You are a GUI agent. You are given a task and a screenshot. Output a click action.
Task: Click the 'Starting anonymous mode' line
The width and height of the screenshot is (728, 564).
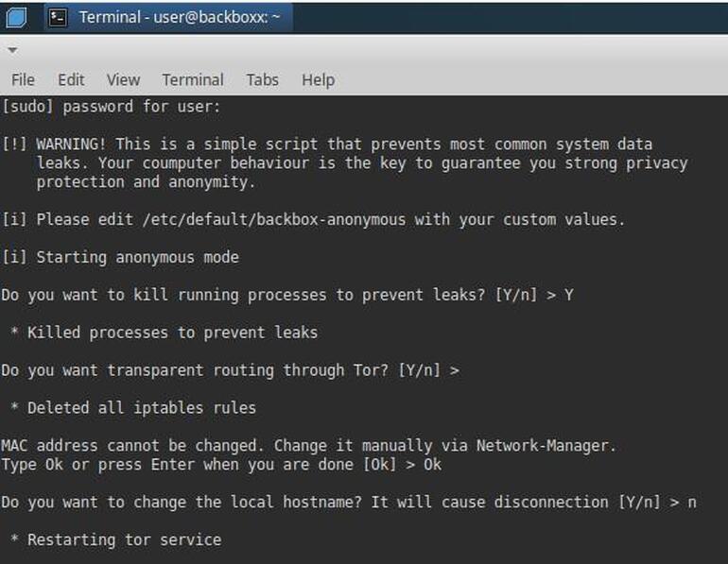pyautogui.click(x=120, y=257)
